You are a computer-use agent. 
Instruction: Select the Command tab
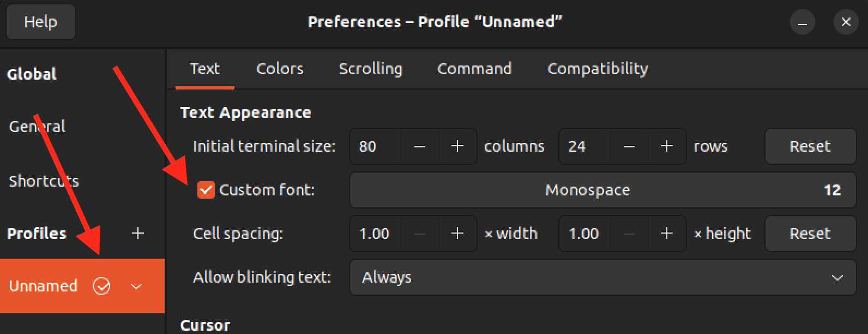474,69
